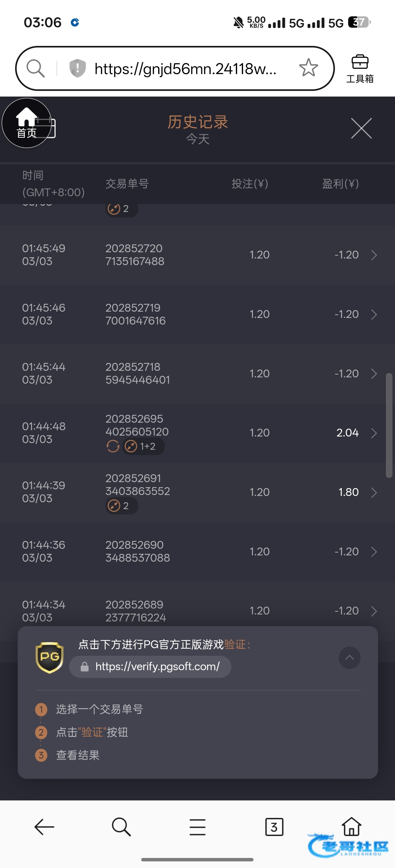The image size is (395, 868).
Task: Collapse the PG verification panel
Action: pos(349,657)
